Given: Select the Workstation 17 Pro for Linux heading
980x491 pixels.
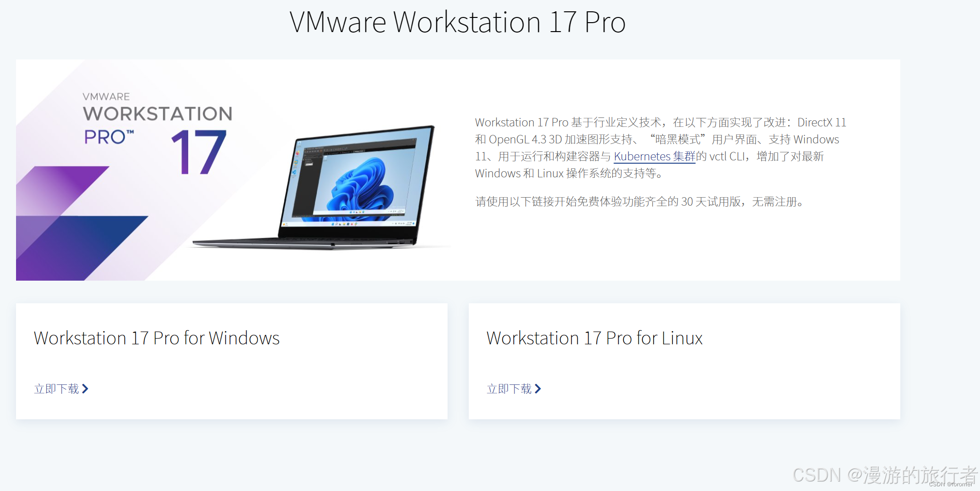Looking at the screenshot, I should [x=595, y=338].
